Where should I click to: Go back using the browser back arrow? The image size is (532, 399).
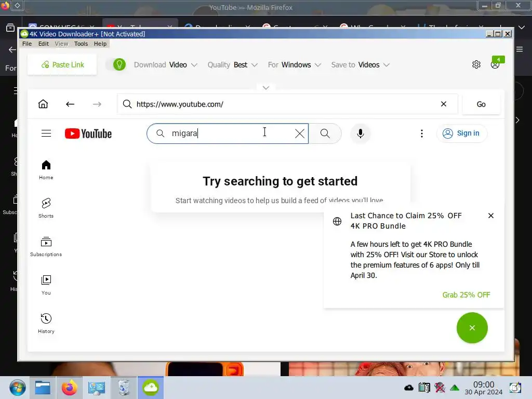[70, 104]
